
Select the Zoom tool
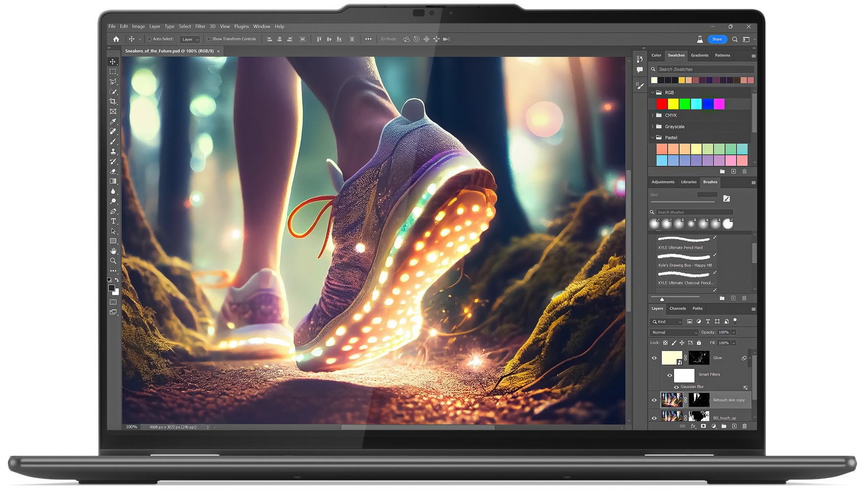tap(113, 261)
